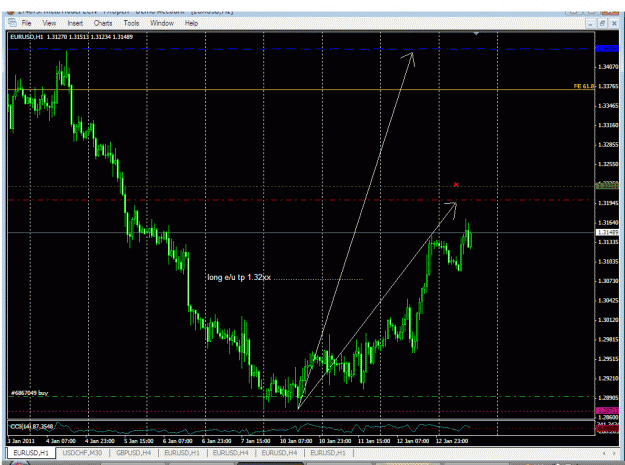Open the Help menu
The height and width of the screenshot is (465, 625).
click(x=191, y=23)
